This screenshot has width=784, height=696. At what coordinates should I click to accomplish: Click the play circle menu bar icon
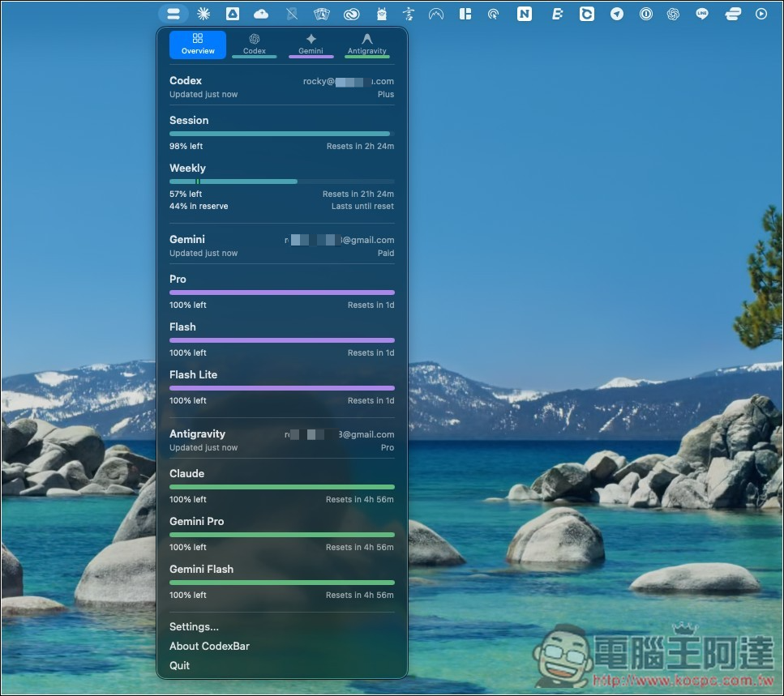pos(761,14)
